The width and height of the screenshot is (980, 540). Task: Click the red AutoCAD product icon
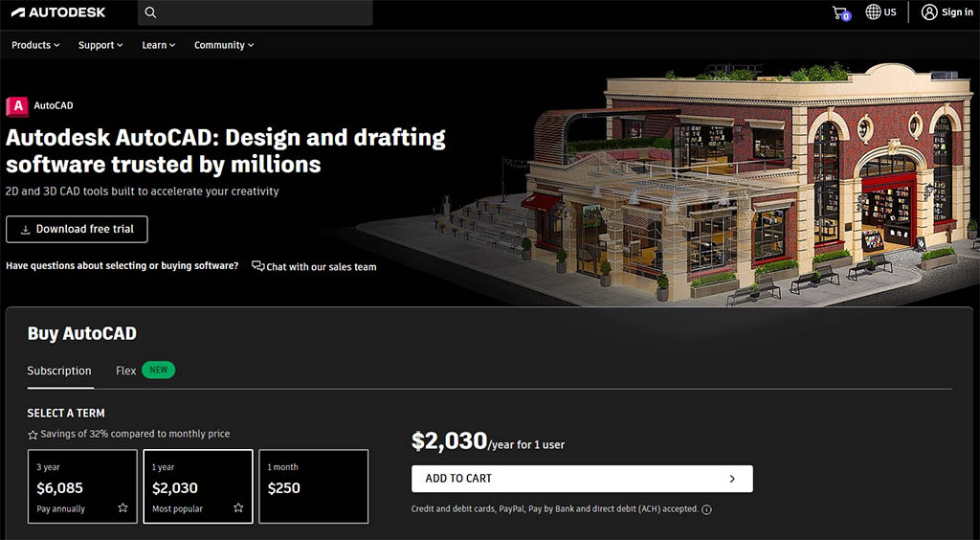(x=17, y=106)
